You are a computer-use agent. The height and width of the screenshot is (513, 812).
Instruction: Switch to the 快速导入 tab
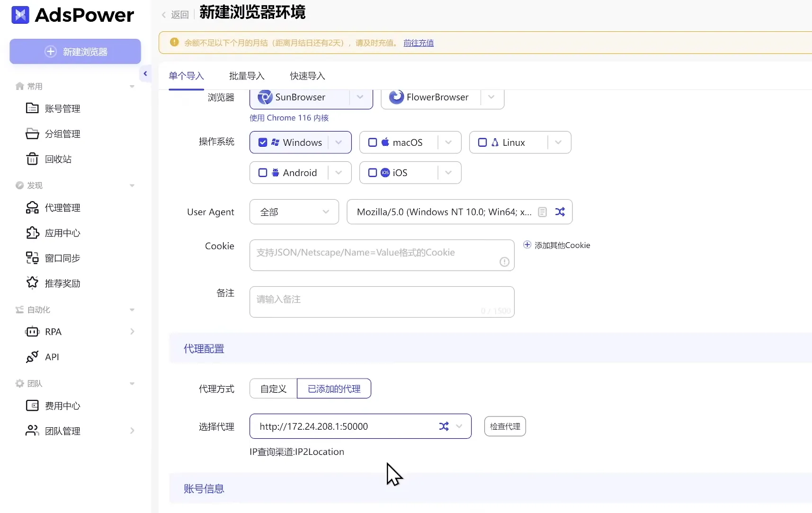pyautogui.click(x=306, y=75)
